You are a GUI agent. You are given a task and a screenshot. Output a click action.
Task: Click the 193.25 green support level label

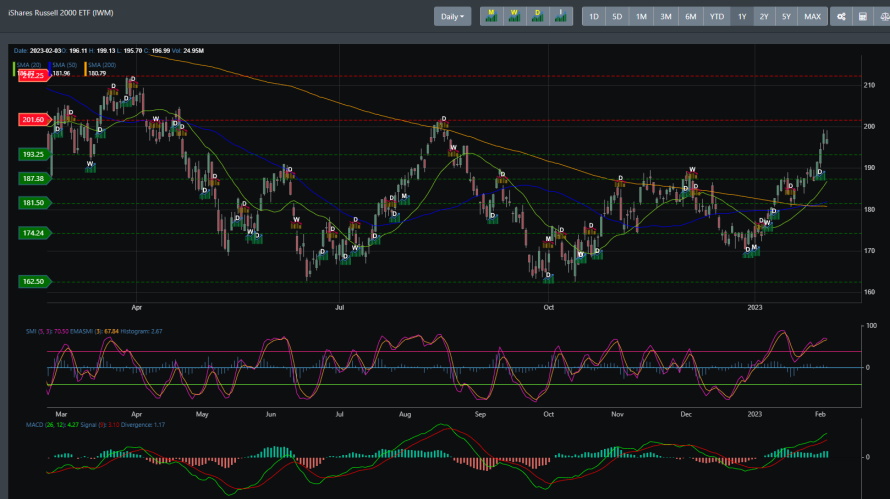coord(33,154)
